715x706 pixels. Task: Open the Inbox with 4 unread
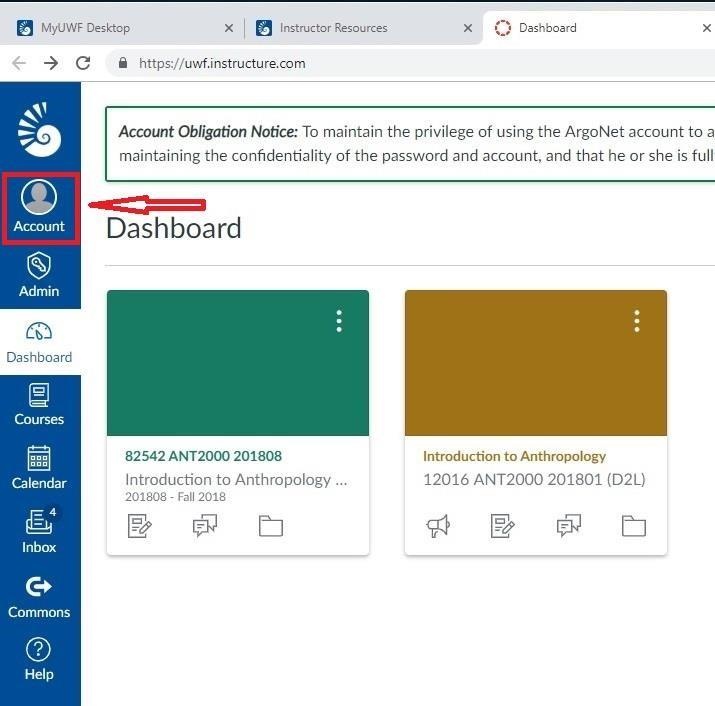39,531
